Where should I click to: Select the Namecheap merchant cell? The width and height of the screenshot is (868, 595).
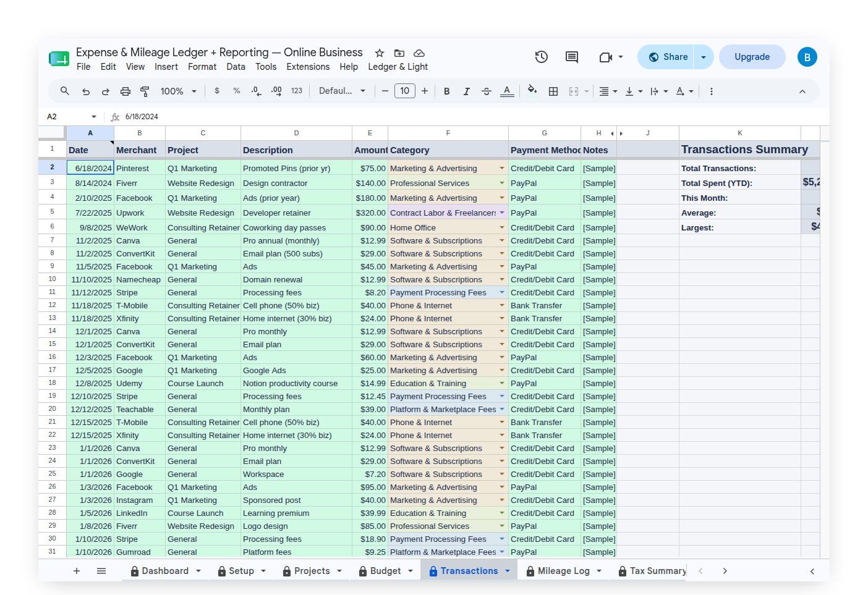click(x=139, y=279)
